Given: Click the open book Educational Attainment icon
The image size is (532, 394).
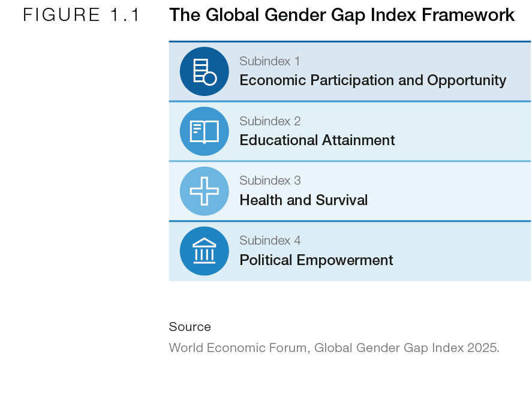Looking at the screenshot, I should click(x=205, y=131).
